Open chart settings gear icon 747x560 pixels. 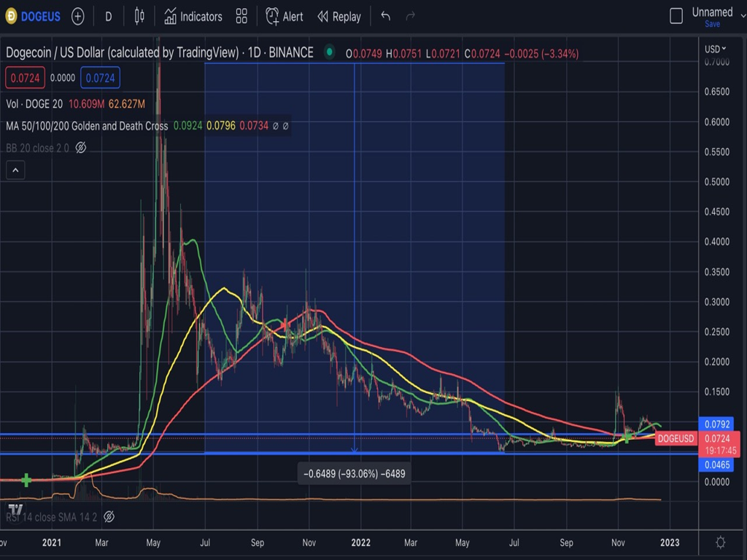[x=720, y=542]
